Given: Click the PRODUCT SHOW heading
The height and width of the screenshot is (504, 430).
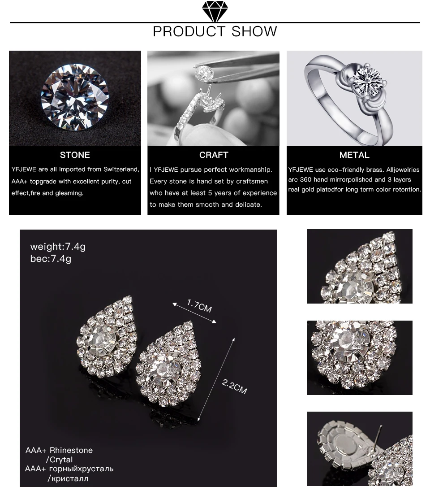Looking at the screenshot, I should pos(215,31).
